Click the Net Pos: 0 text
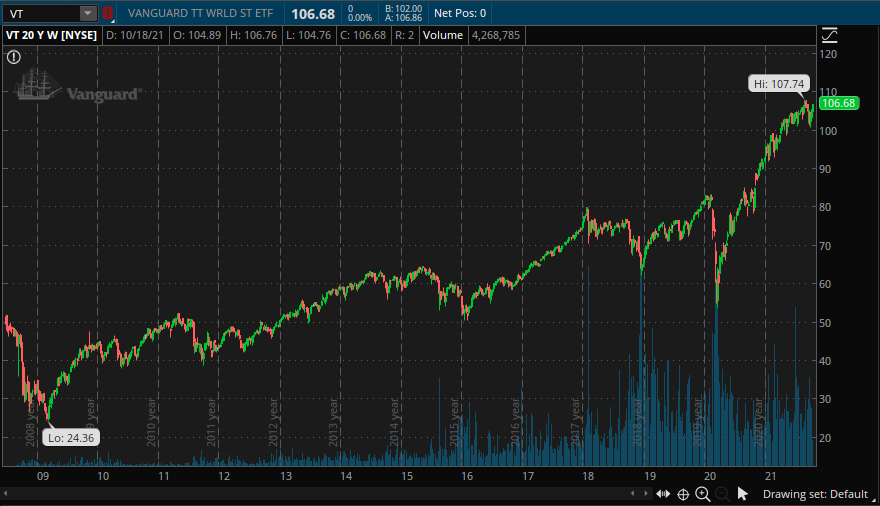 pyautogui.click(x=460, y=13)
